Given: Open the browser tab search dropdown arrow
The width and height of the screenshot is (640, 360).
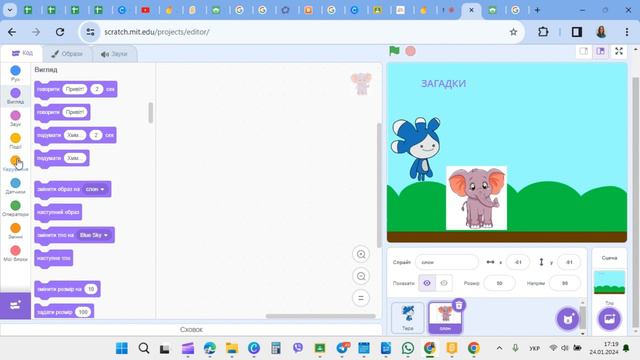Looking at the screenshot, I should click(x=10, y=10).
